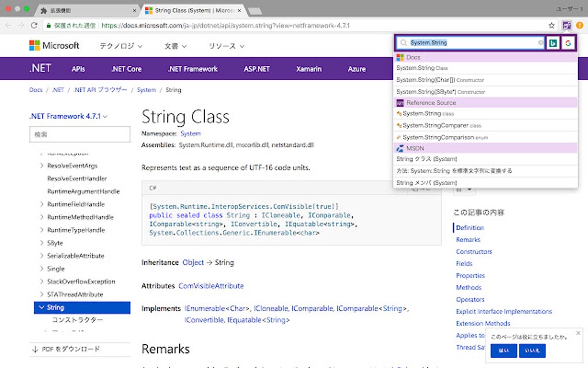Open the テクノロジ dropdown menu

120,46
